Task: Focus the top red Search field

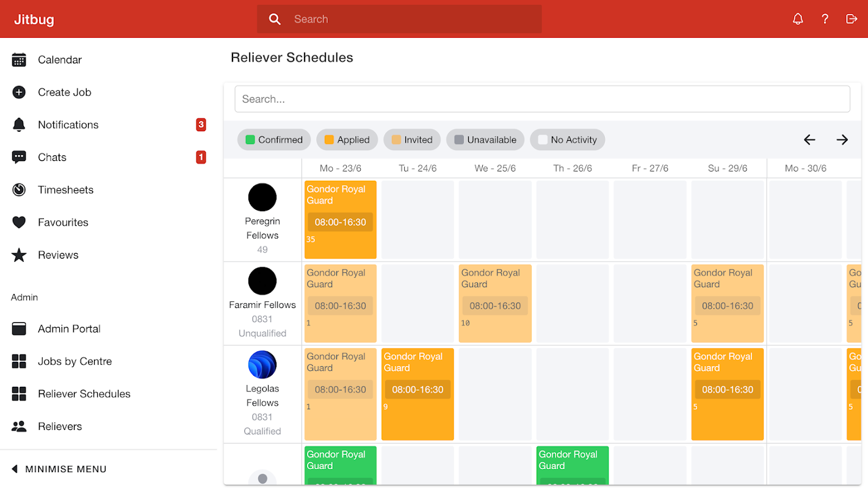Action: (x=399, y=19)
